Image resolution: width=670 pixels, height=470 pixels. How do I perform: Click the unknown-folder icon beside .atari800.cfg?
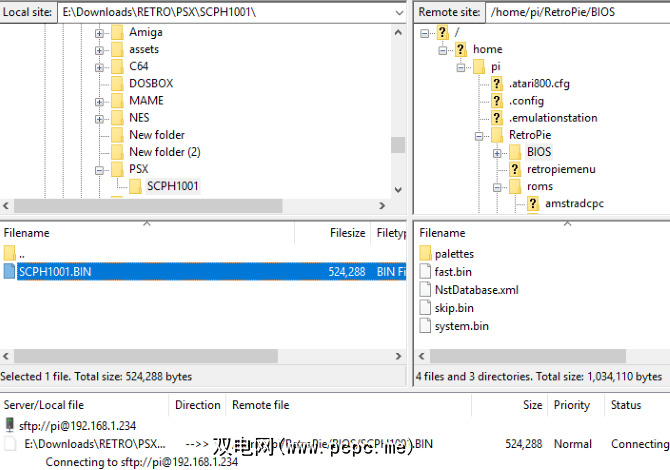coord(497,84)
